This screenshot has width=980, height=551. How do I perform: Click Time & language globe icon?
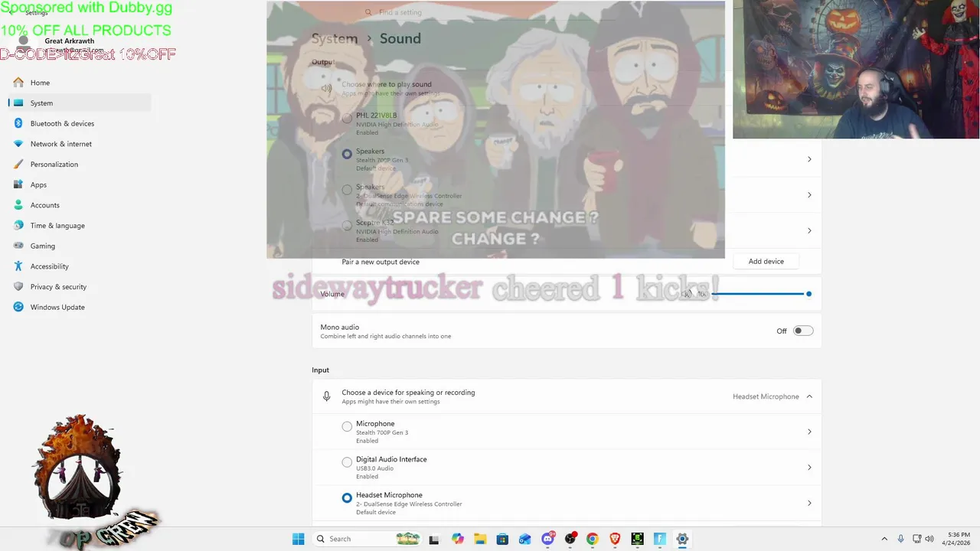[18, 225]
